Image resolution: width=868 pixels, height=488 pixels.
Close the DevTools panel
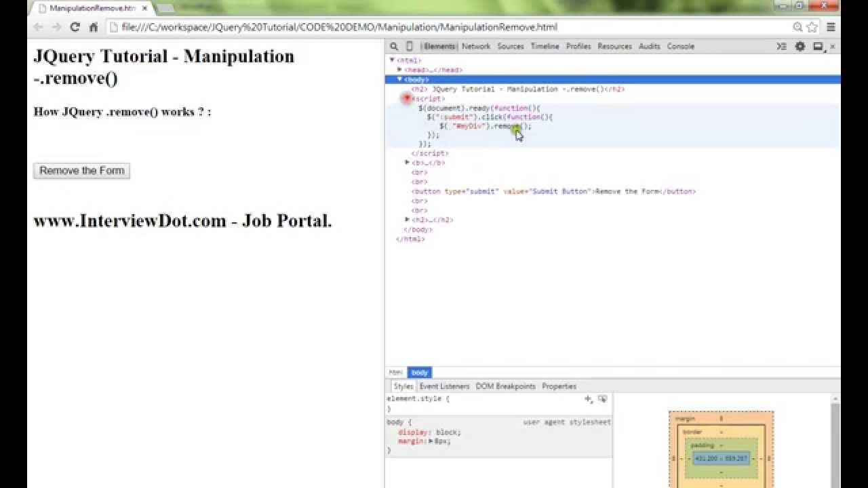[x=833, y=46]
